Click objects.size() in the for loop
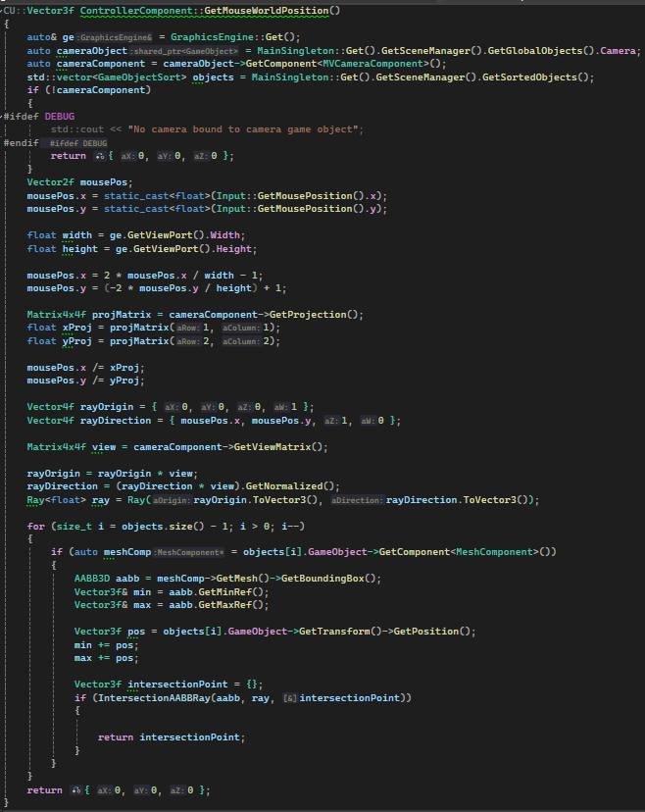The width and height of the screenshot is (645, 812). [x=163, y=527]
